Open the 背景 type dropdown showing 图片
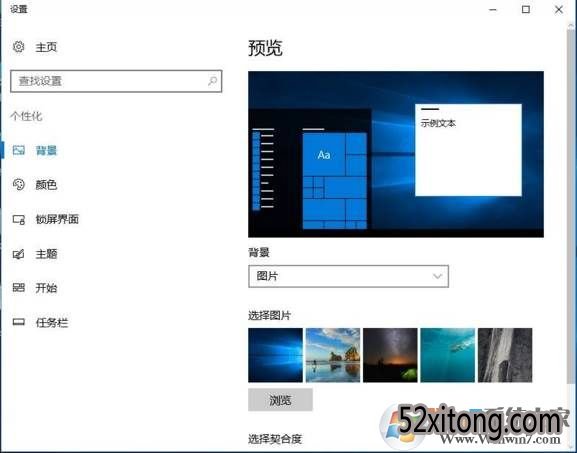This screenshot has height=453, width=577. 348,276
